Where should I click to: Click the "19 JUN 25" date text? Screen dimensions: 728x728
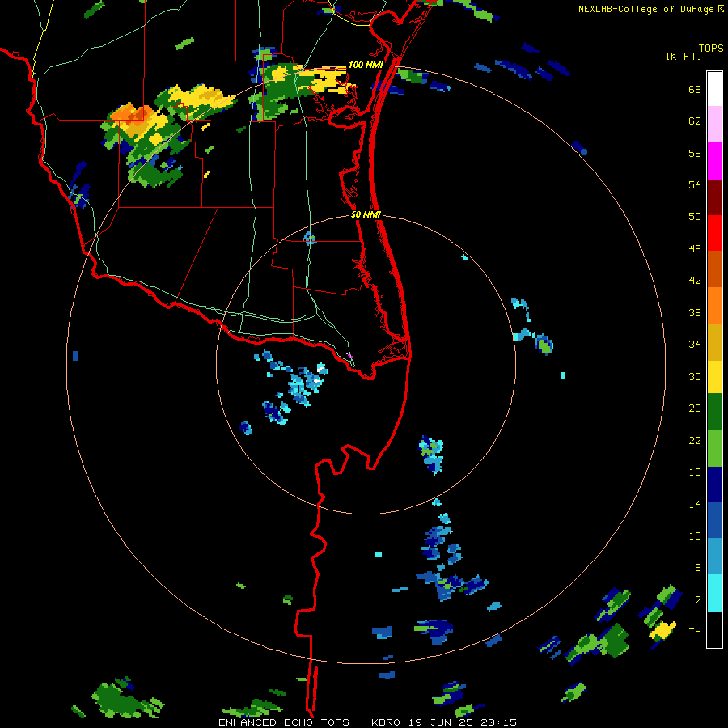pos(441,722)
